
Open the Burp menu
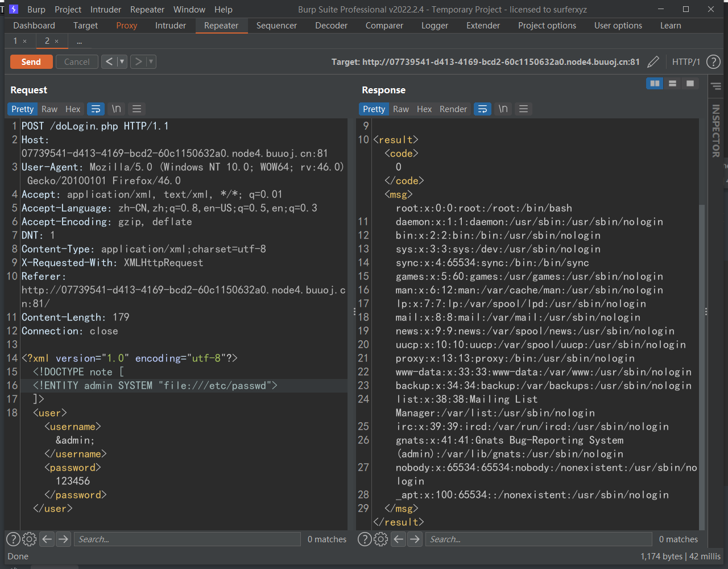pos(36,10)
